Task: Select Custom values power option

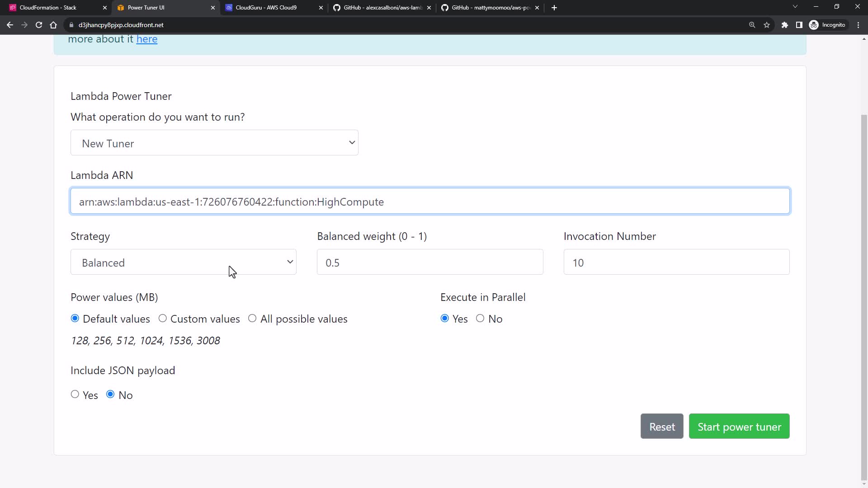Action: 163,319
